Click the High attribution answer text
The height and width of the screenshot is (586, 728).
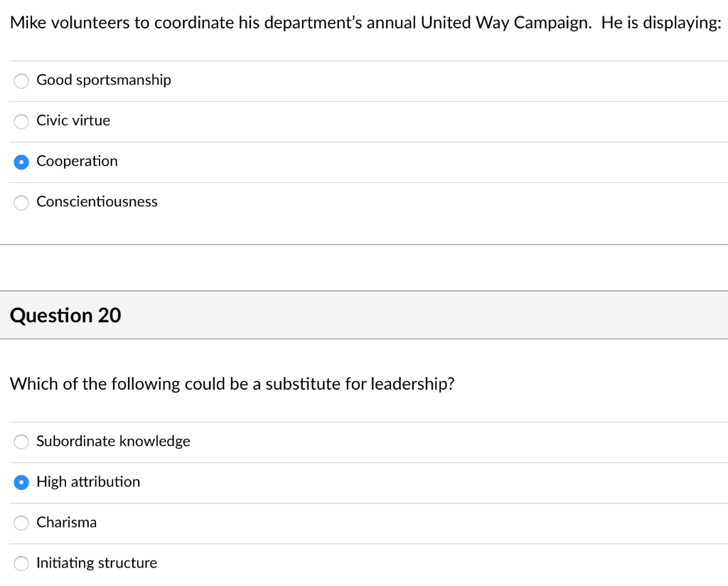(x=88, y=481)
